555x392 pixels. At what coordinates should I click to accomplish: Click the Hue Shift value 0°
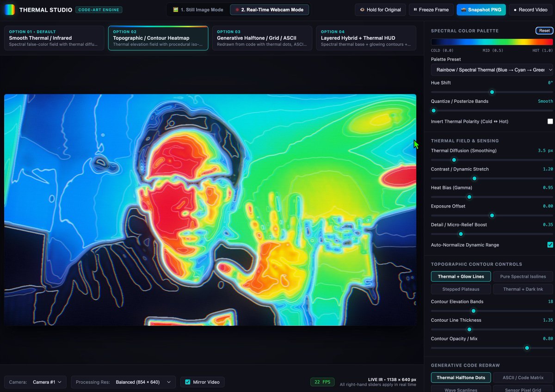tap(550, 83)
